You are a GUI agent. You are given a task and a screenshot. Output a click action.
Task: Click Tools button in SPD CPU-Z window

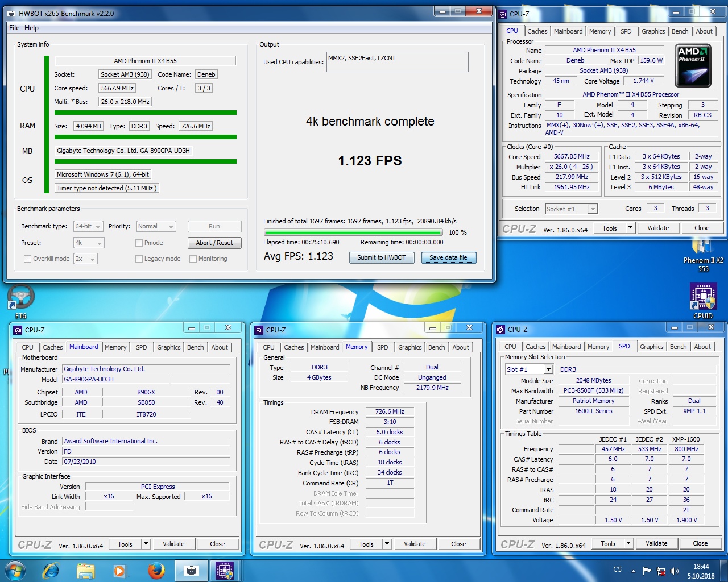(x=607, y=544)
